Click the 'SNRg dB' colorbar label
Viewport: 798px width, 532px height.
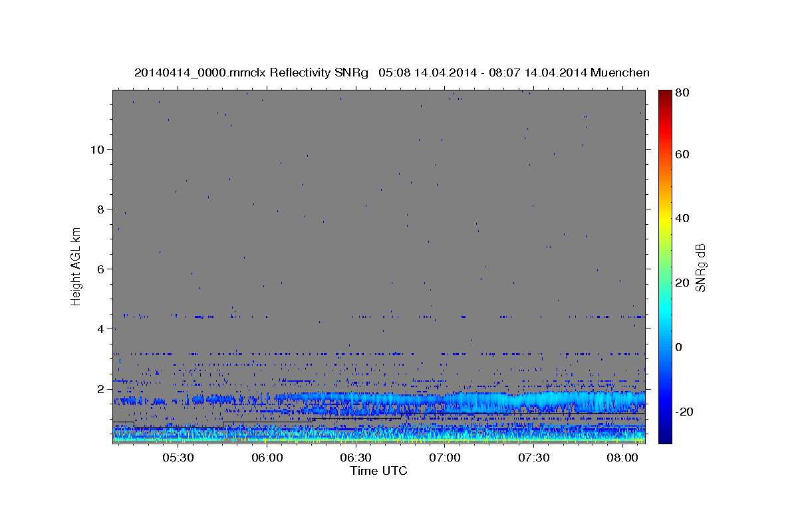coord(700,267)
